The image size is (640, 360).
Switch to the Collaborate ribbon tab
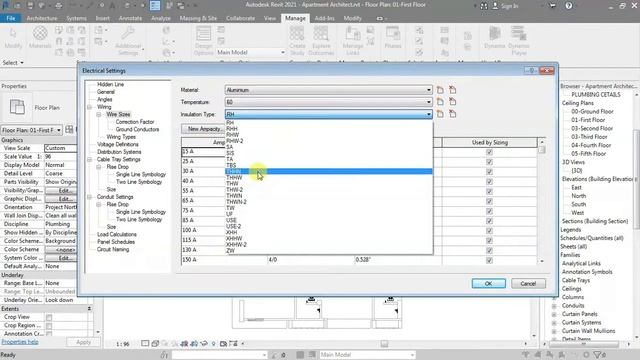click(240, 18)
